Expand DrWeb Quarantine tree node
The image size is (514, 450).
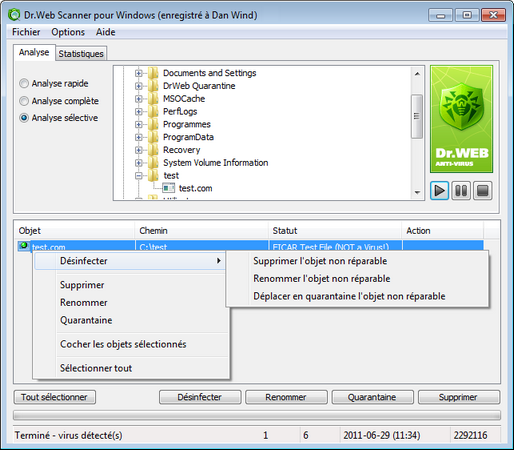tap(139, 86)
